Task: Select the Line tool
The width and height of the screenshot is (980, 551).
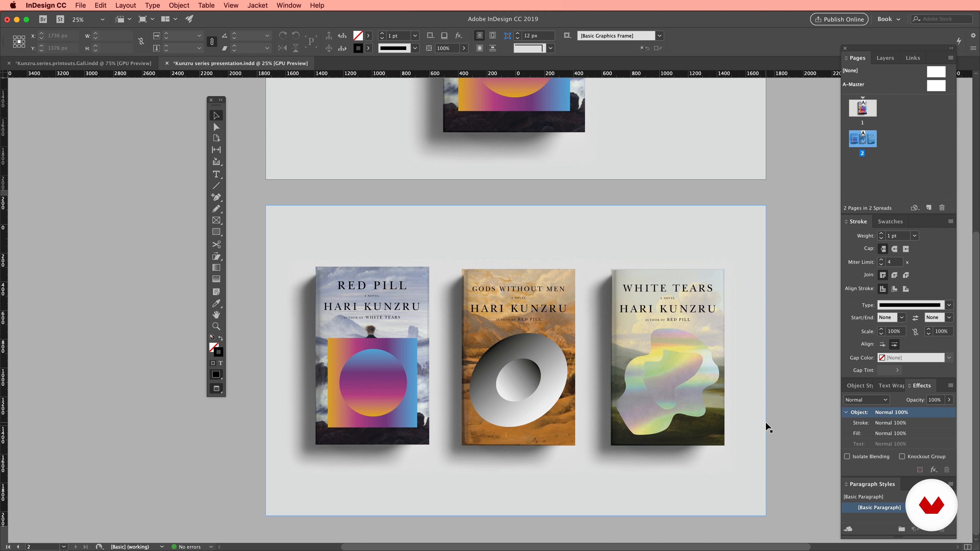Action: (216, 185)
